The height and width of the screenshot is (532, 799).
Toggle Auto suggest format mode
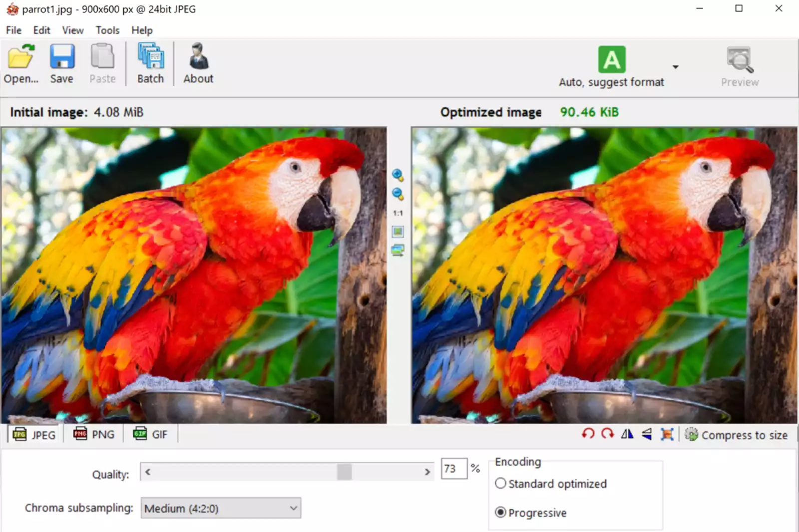pyautogui.click(x=611, y=59)
